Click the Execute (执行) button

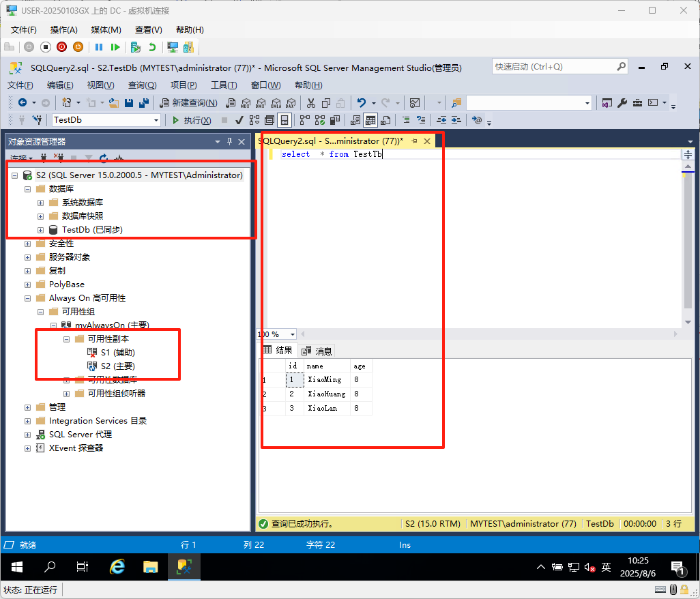pos(192,120)
